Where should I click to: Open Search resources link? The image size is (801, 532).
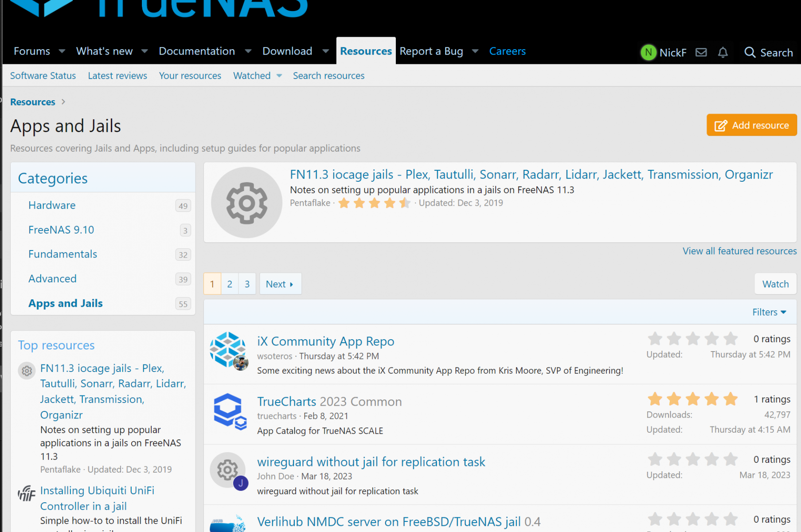(x=329, y=76)
